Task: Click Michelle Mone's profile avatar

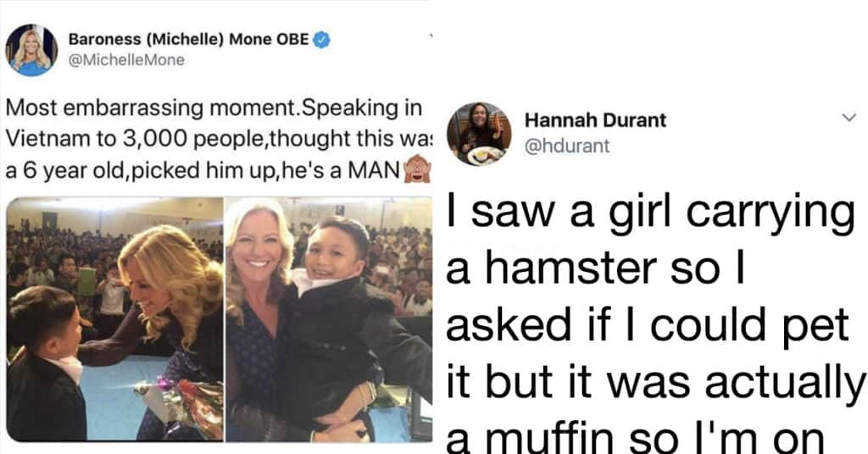Action: pos(32,49)
